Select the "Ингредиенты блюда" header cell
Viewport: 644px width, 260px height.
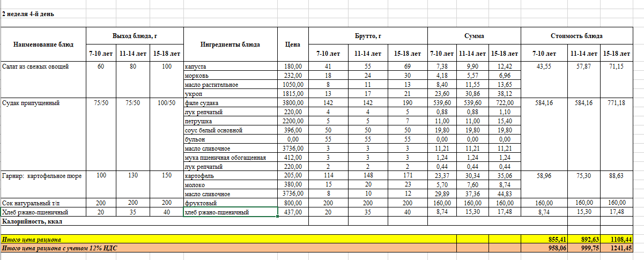click(230, 44)
